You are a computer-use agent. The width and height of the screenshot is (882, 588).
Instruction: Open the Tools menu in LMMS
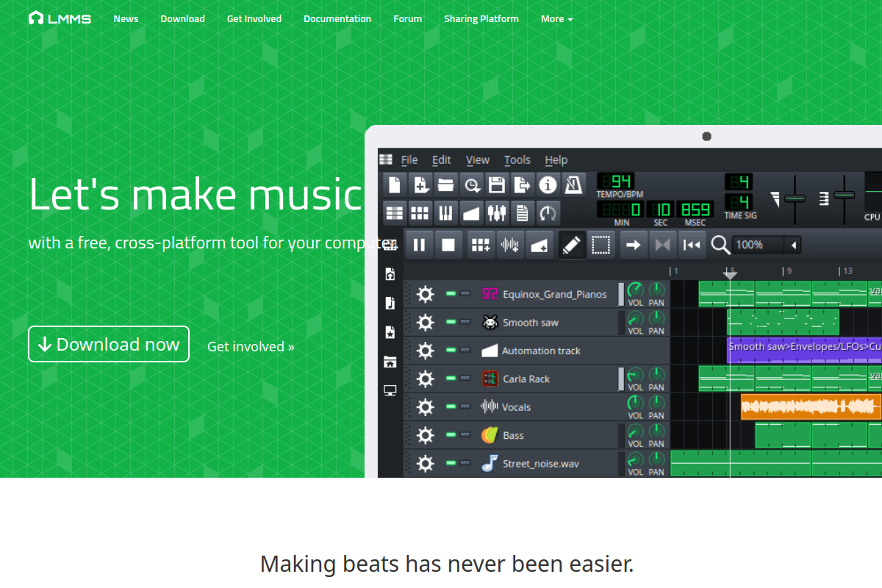point(517,159)
